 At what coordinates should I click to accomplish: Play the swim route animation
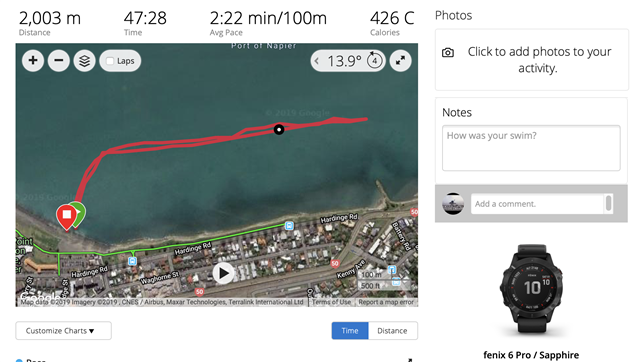223,273
